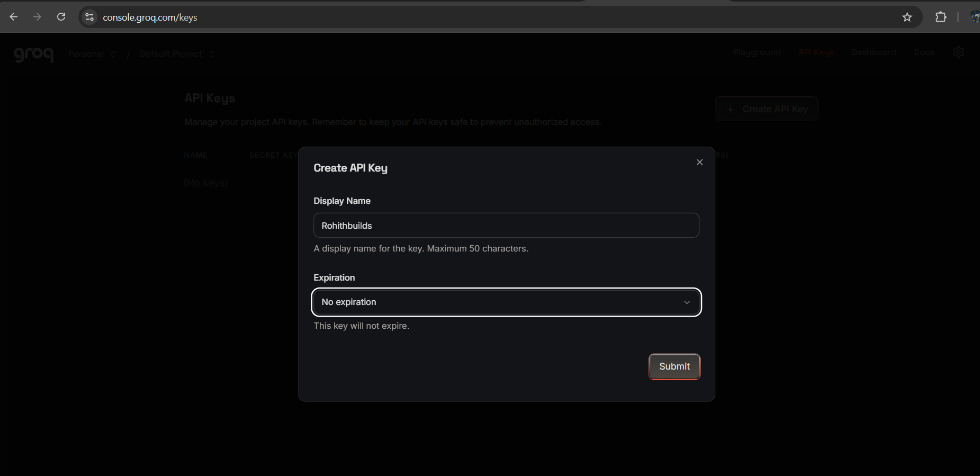Expand the Default Project selector
This screenshot has width=980, height=476.
tap(177, 54)
